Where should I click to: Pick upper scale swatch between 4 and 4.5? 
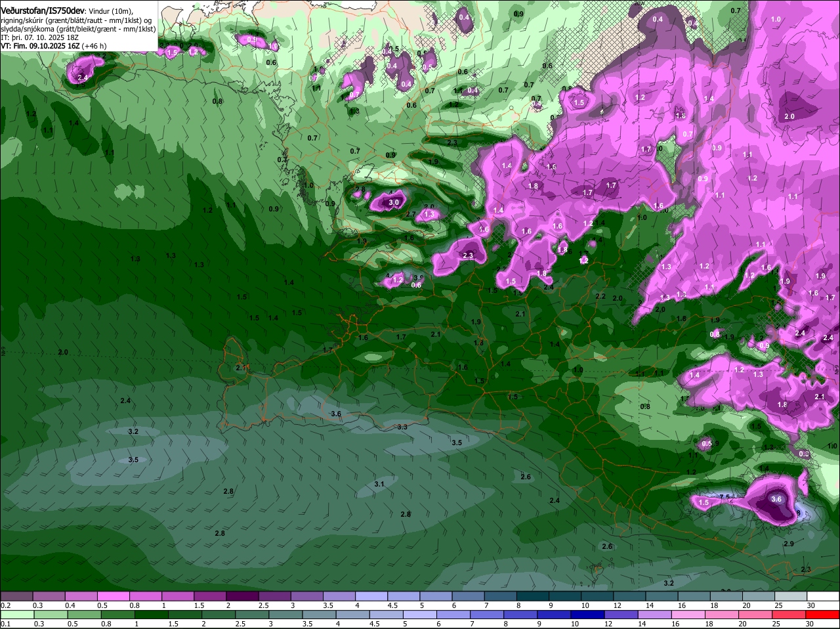point(371,596)
